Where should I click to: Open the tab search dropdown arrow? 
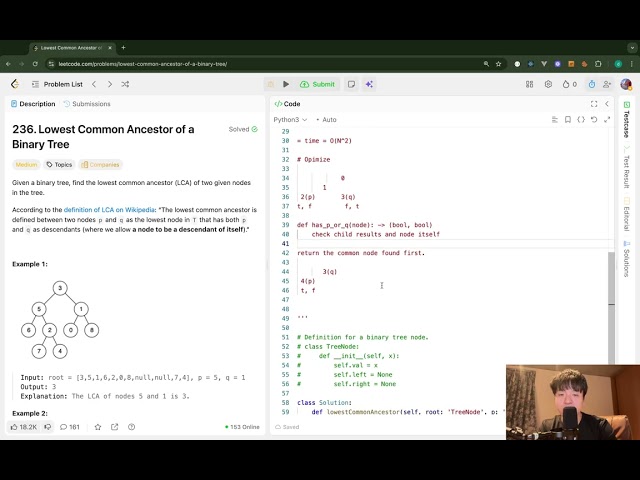point(632,48)
